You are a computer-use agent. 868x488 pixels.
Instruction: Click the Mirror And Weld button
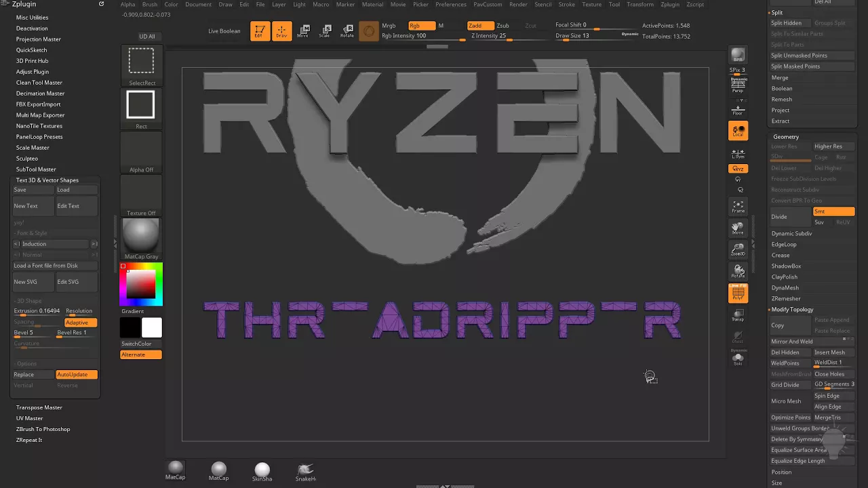[812, 342]
